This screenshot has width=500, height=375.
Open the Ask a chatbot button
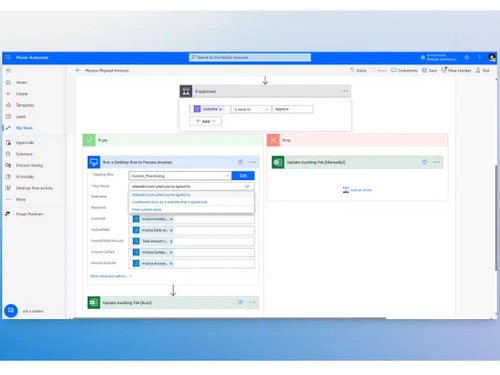click(x=11, y=311)
